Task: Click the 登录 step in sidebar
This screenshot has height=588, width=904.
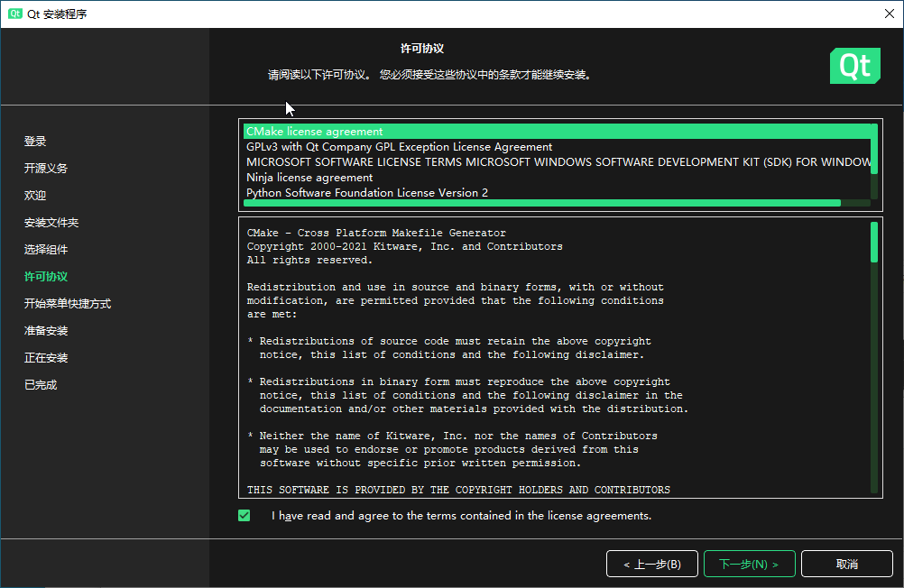Action: (x=35, y=142)
